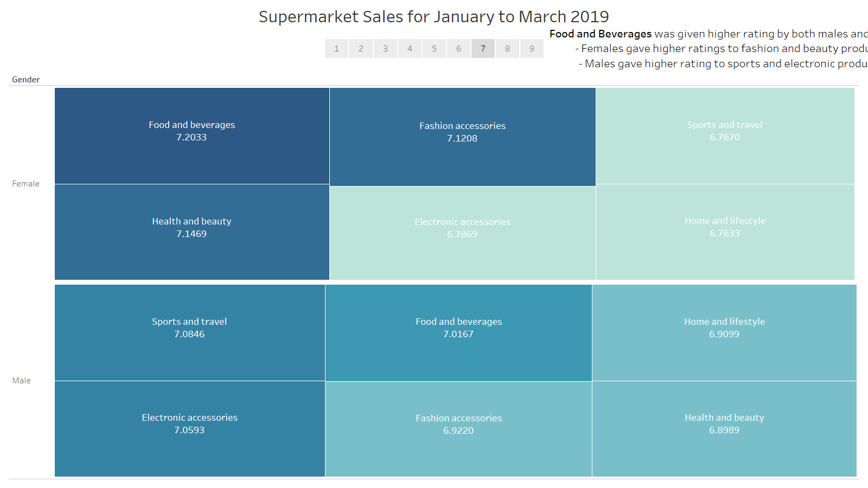Select page 4 in the navigation strip
This screenshot has width=868, height=488.
pos(410,48)
